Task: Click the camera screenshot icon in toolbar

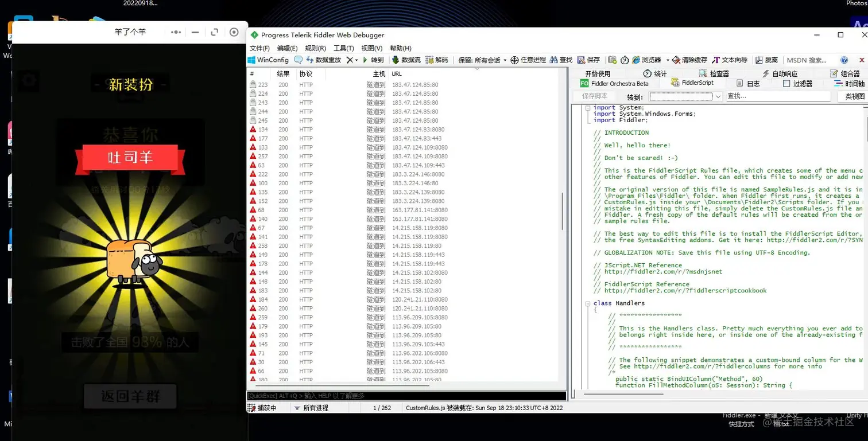Action: (x=612, y=60)
